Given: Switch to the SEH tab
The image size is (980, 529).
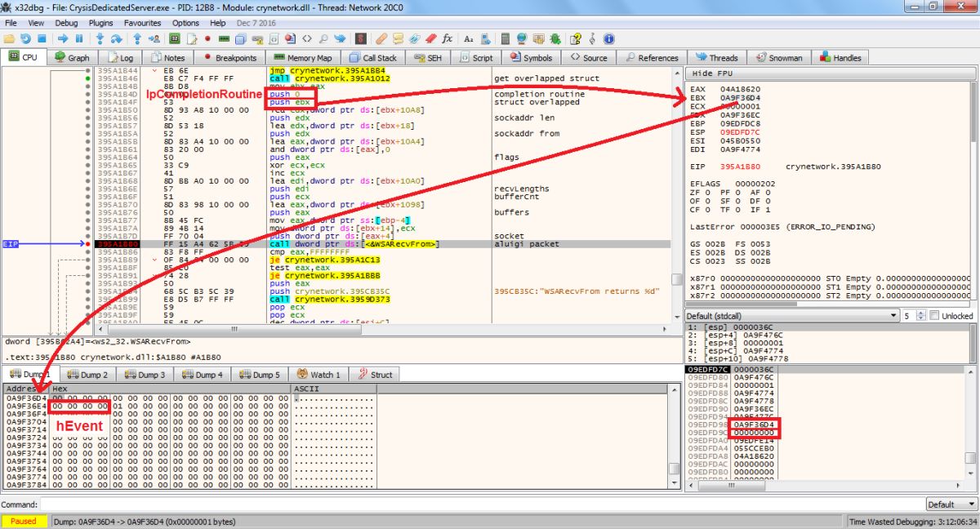Looking at the screenshot, I should coord(427,58).
